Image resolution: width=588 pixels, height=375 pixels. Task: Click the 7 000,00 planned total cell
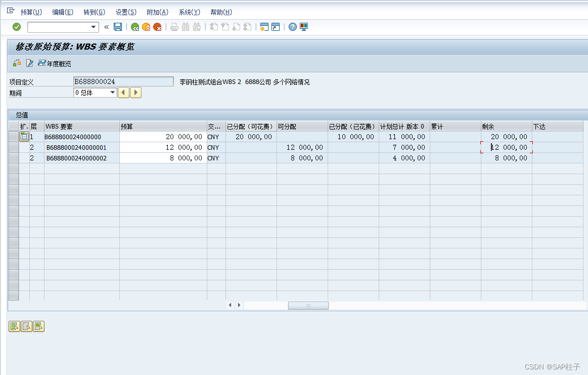[x=404, y=148]
